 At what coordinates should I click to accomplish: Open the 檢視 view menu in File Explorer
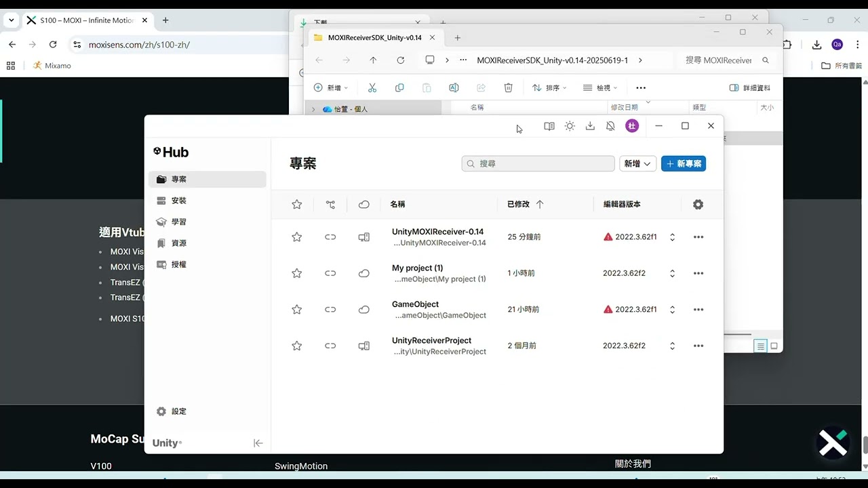click(x=600, y=88)
